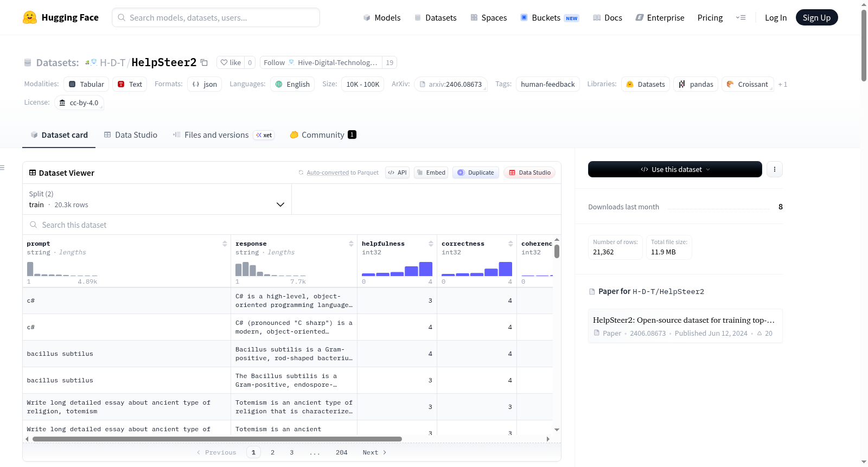This screenshot has width=868, height=467.
Task: Open the Pricing page
Action: 710,18
